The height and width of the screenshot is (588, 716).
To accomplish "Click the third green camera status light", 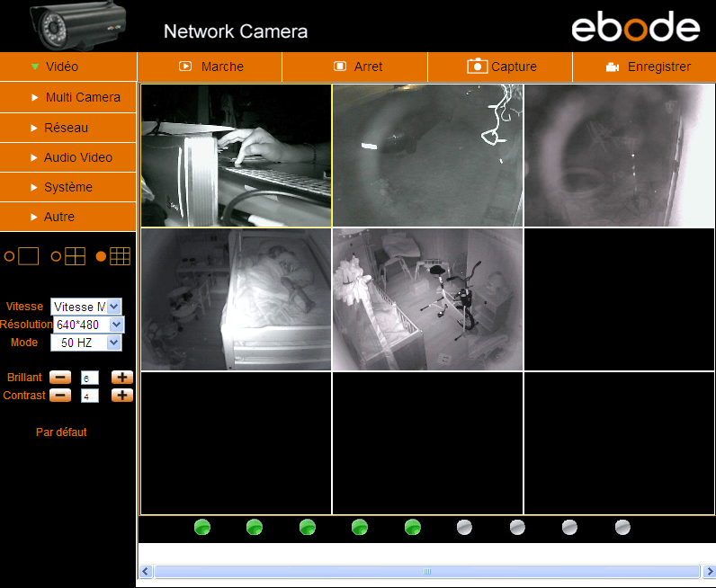I will (x=308, y=527).
